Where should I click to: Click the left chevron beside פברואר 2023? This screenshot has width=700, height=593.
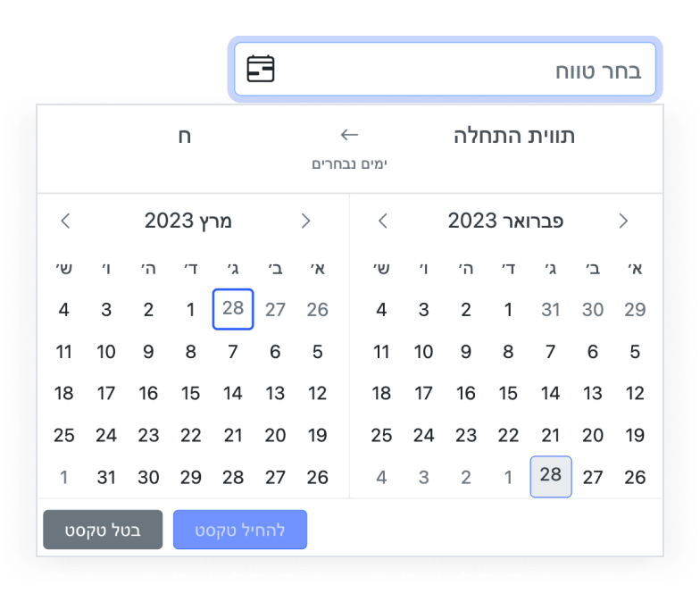(383, 221)
